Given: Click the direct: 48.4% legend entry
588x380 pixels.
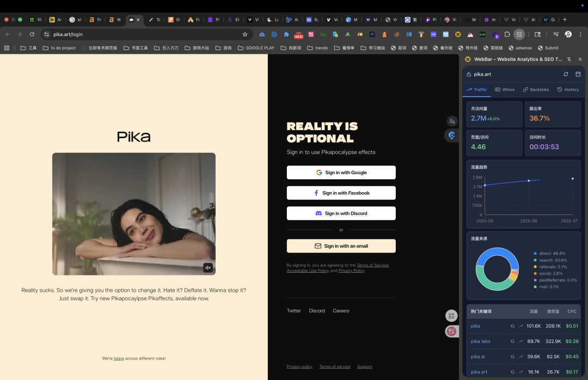Looking at the screenshot, I should 549,254.
